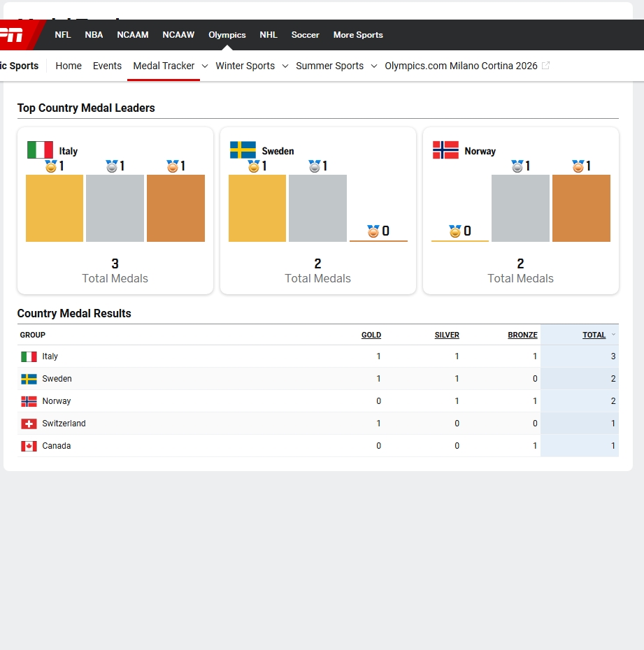Open Summer Sports tab
The height and width of the screenshot is (650, 644).
(x=329, y=66)
